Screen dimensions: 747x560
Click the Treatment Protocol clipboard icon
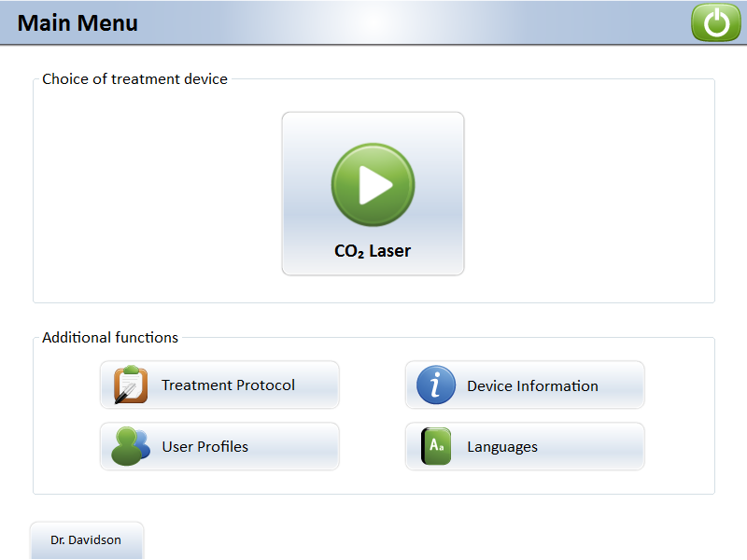click(x=131, y=385)
